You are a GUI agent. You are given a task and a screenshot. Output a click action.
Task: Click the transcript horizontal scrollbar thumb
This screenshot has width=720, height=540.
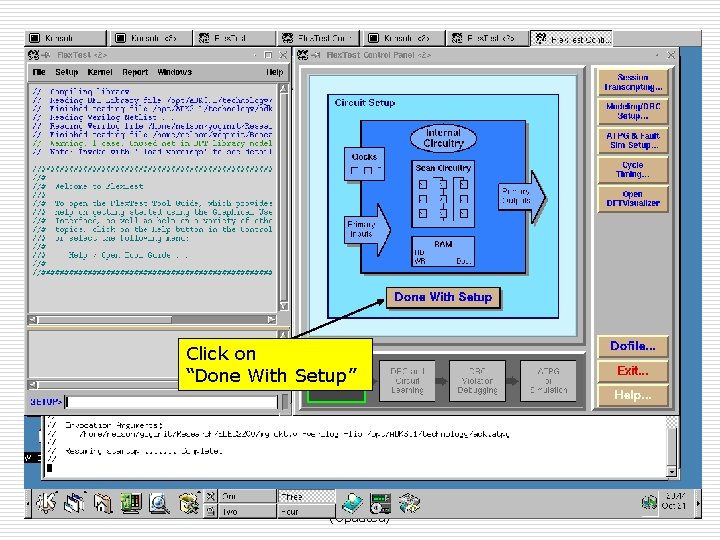105,319
